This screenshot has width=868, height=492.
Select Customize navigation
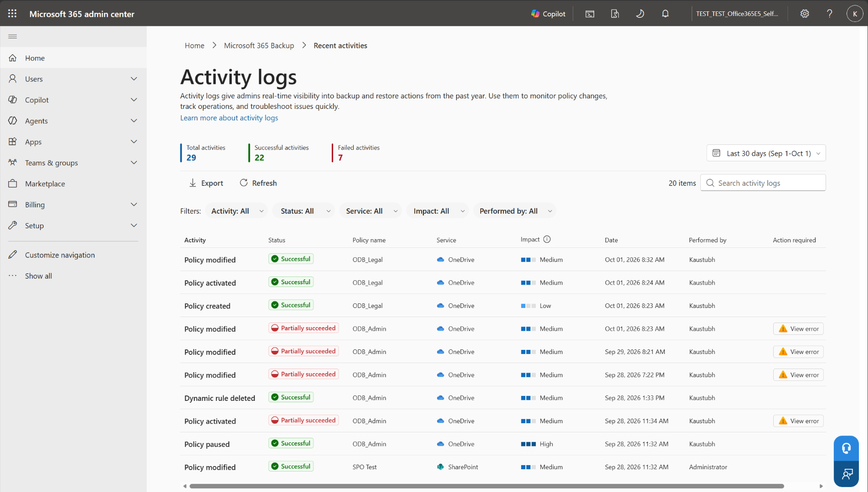73,255
